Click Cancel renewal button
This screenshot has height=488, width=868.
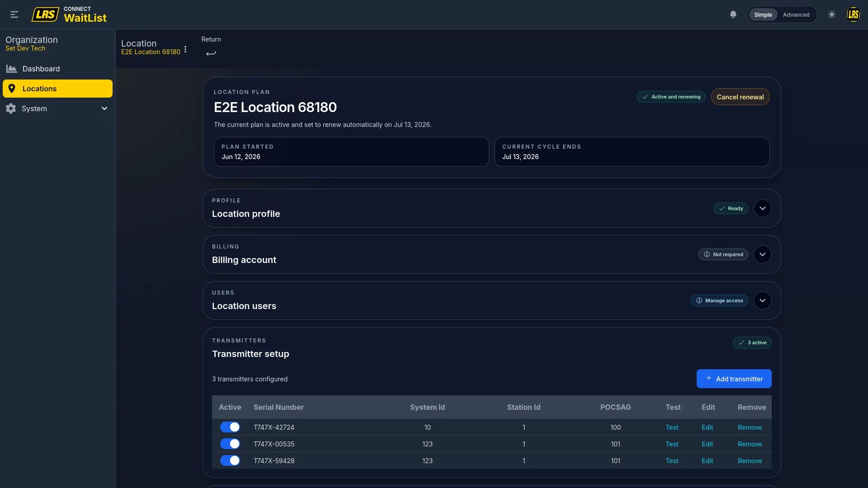[x=740, y=97]
